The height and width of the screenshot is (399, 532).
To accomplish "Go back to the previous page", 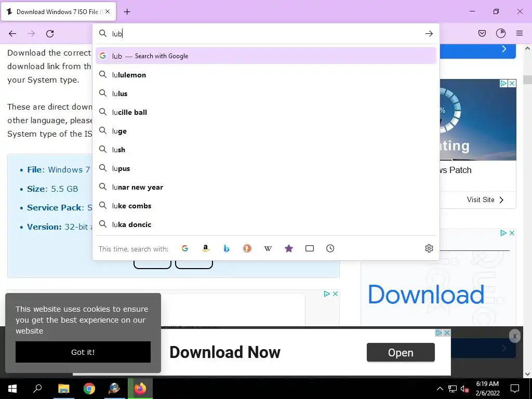I will tap(12, 34).
